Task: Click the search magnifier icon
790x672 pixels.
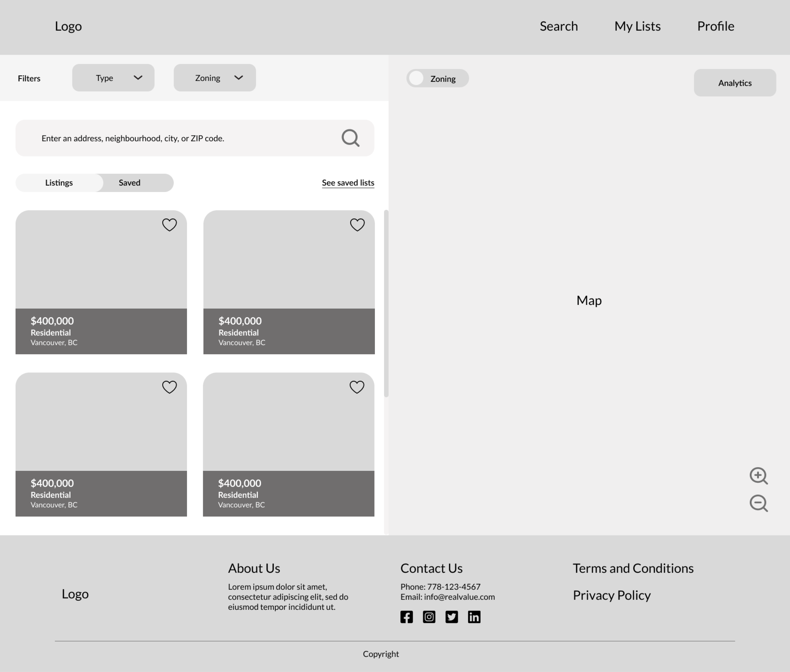Action: click(x=350, y=138)
